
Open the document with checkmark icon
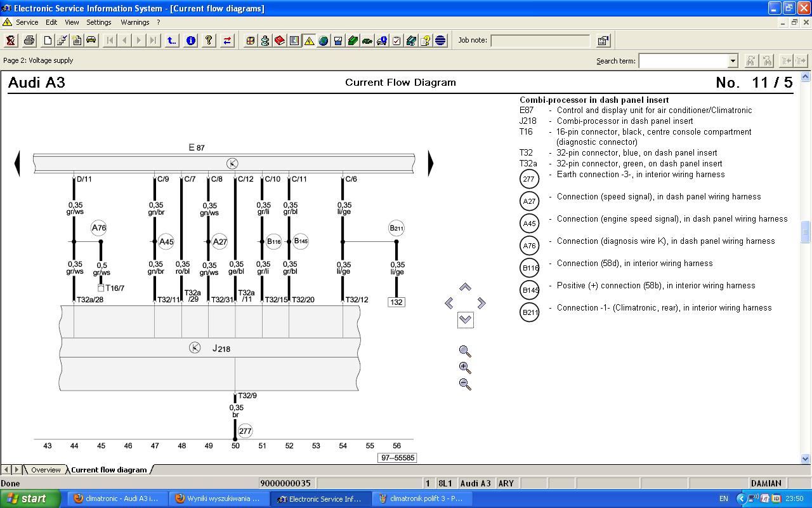[x=62, y=41]
